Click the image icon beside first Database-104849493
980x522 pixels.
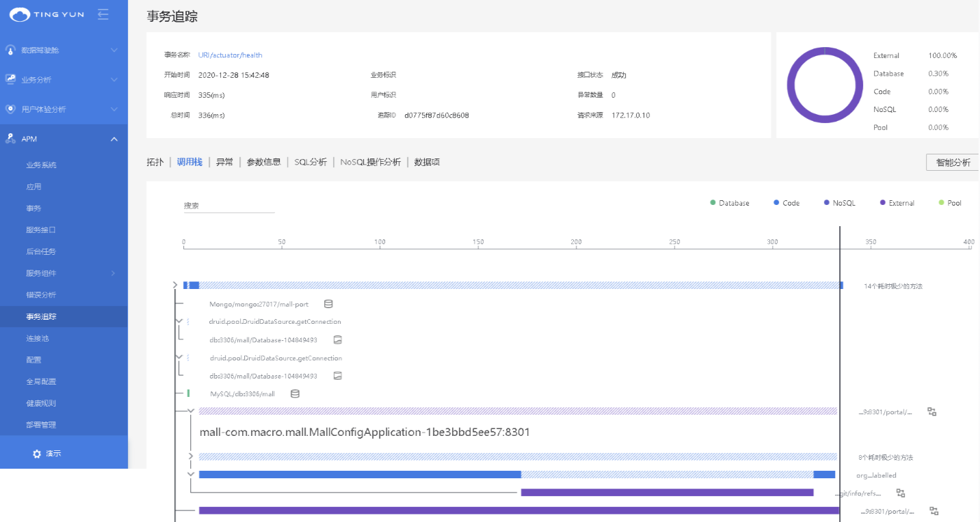pos(337,340)
